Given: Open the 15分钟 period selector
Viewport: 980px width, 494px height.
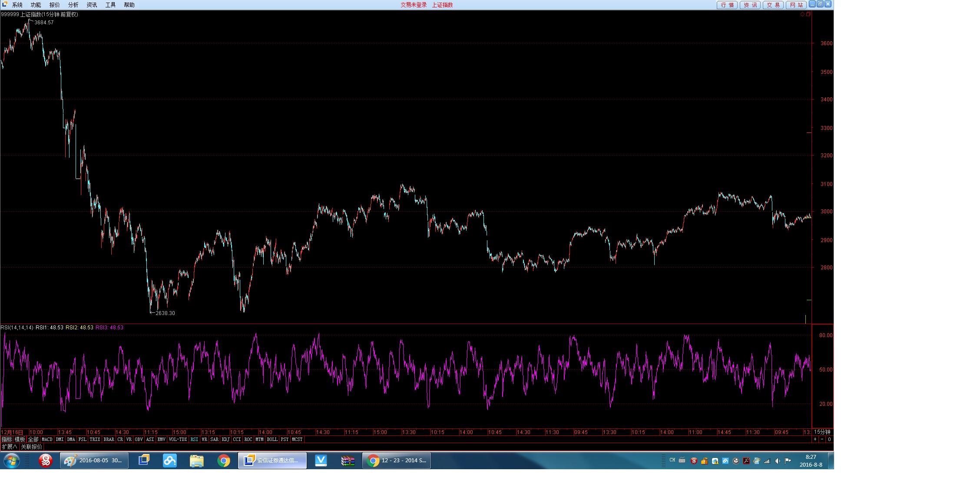Looking at the screenshot, I should [822, 432].
